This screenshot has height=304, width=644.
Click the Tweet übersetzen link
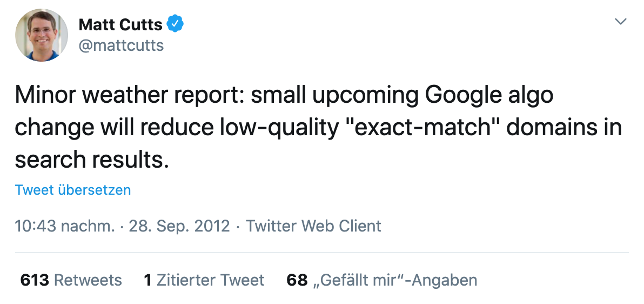pyautogui.click(x=73, y=190)
